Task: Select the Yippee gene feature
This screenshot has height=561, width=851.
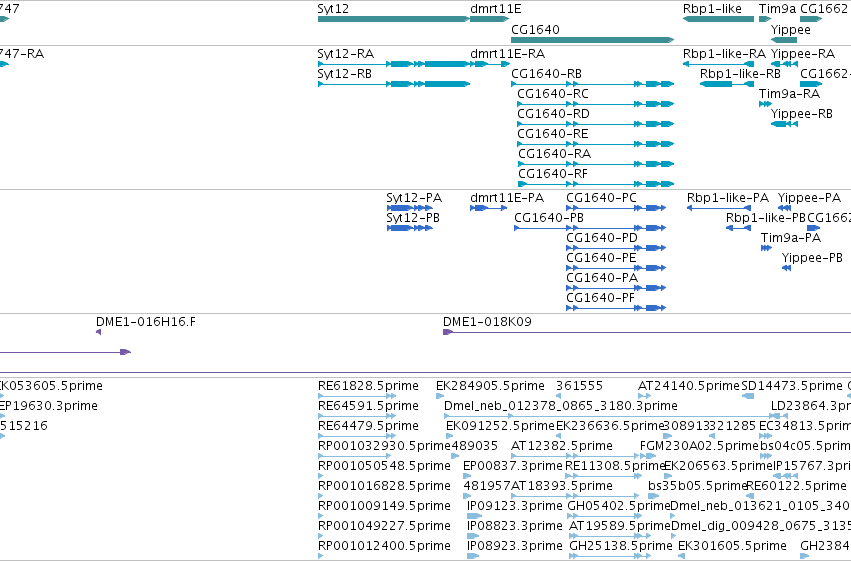Action: click(x=784, y=40)
